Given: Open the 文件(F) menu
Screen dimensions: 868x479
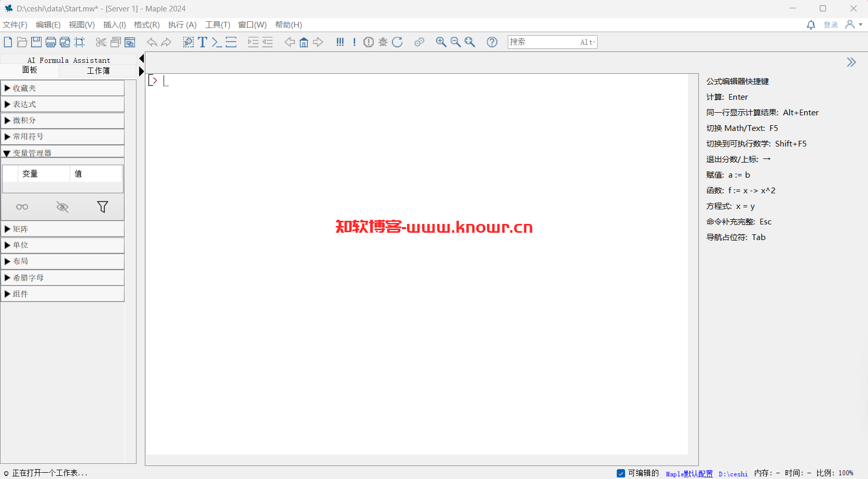Looking at the screenshot, I should [x=15, y=25].
